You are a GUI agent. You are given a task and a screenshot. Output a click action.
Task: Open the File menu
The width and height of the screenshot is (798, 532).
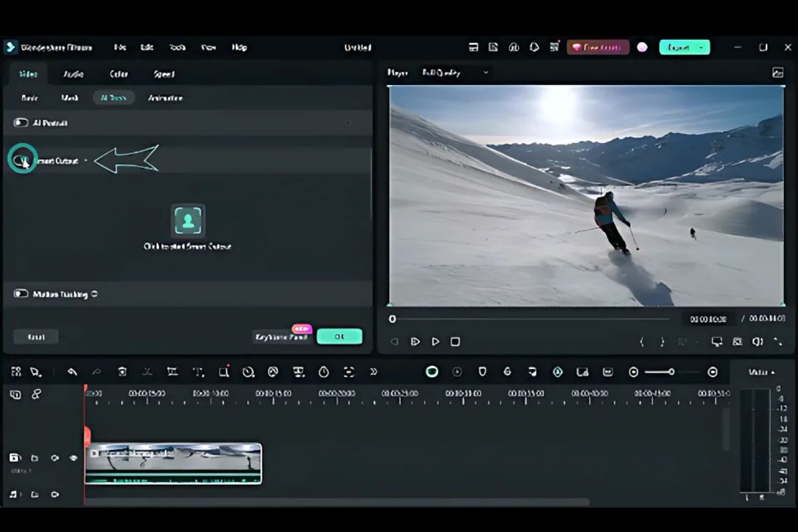(x=120, y=47)
